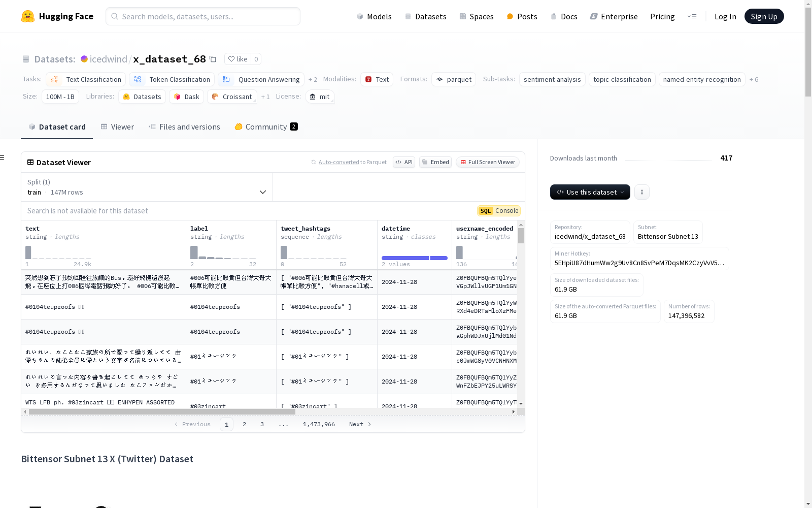Screen dimensions: 812x508
Task: Click the Next page button
Action: [x=360, y=424]
